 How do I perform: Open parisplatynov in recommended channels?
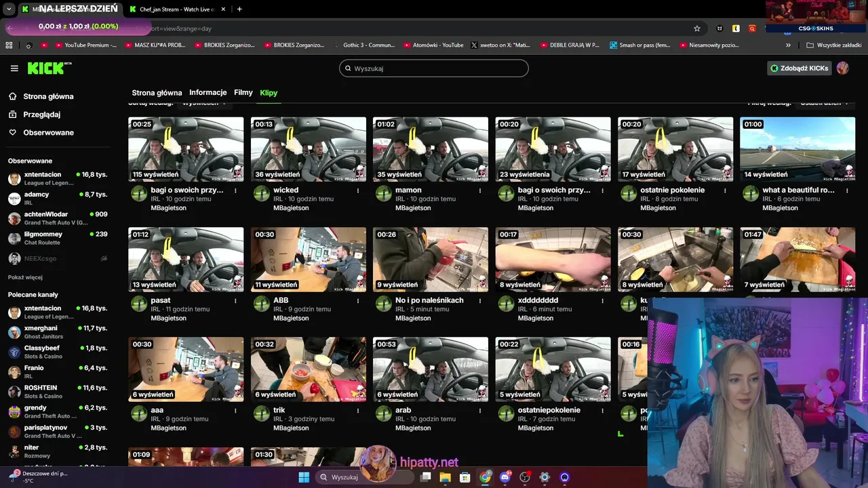click(x=58, y=432)
